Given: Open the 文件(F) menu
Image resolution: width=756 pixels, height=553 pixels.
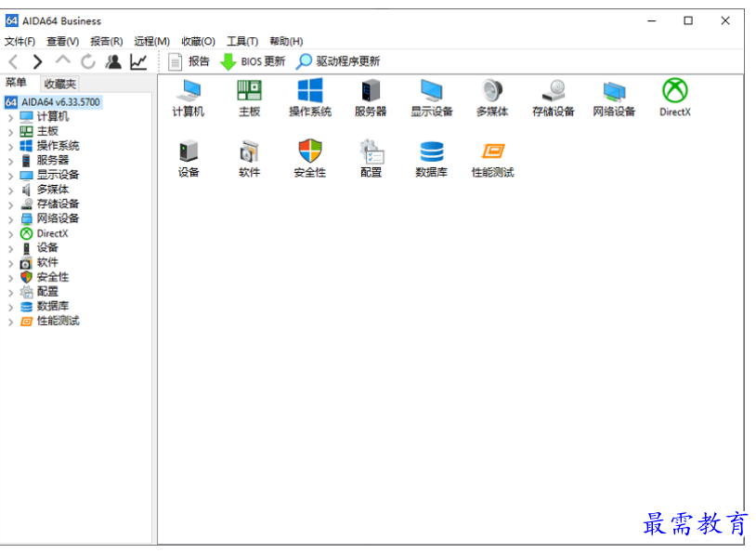Looking at the screenshot, I should [20, 42].
